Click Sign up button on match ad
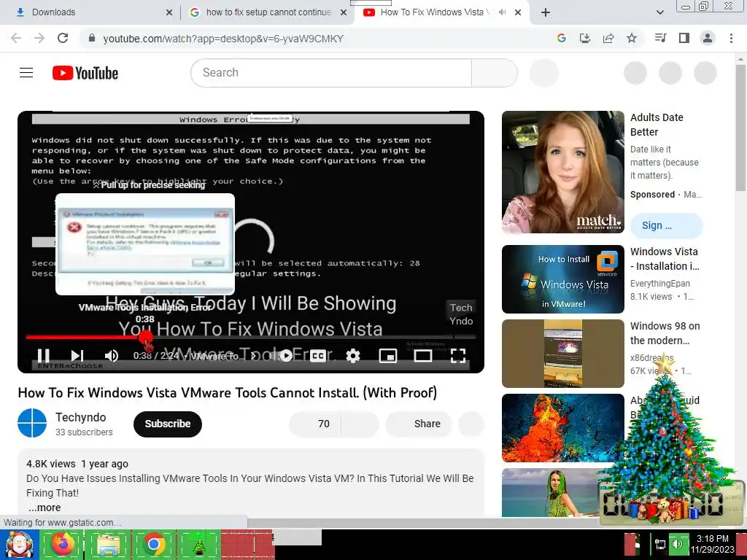The height and width of the screenshot is (560, 747). [666, 226]
